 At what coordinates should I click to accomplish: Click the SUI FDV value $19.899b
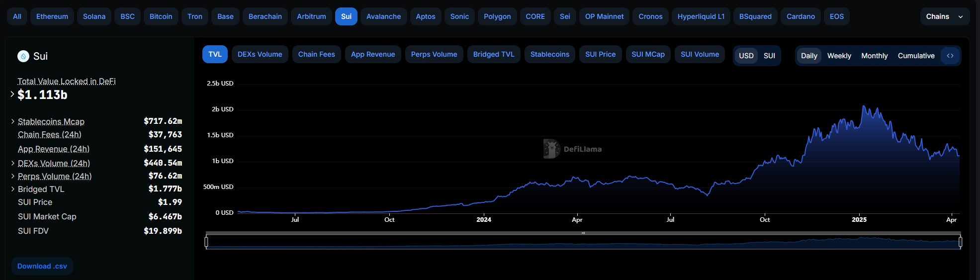pyautogui.click(x=163, y=231)
